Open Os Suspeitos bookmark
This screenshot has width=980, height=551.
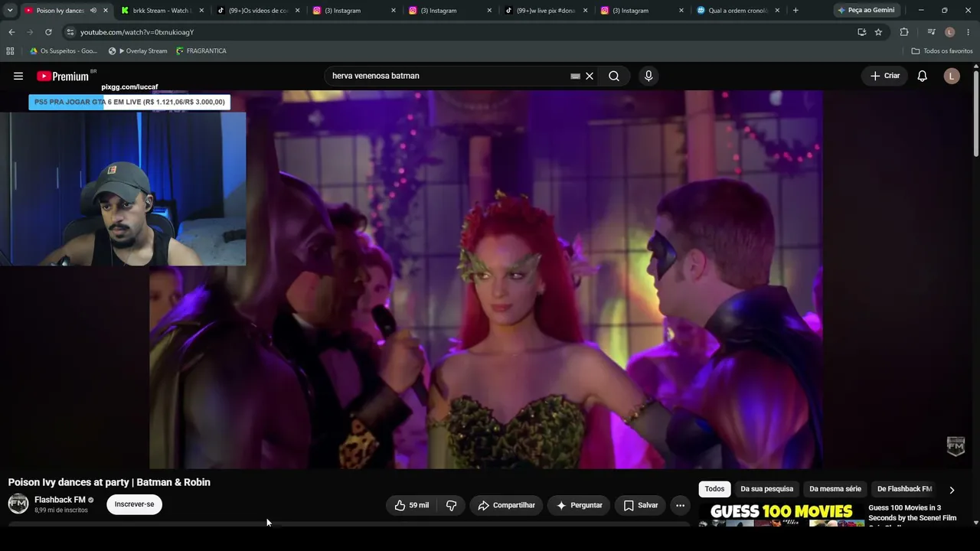click(64, 51)
